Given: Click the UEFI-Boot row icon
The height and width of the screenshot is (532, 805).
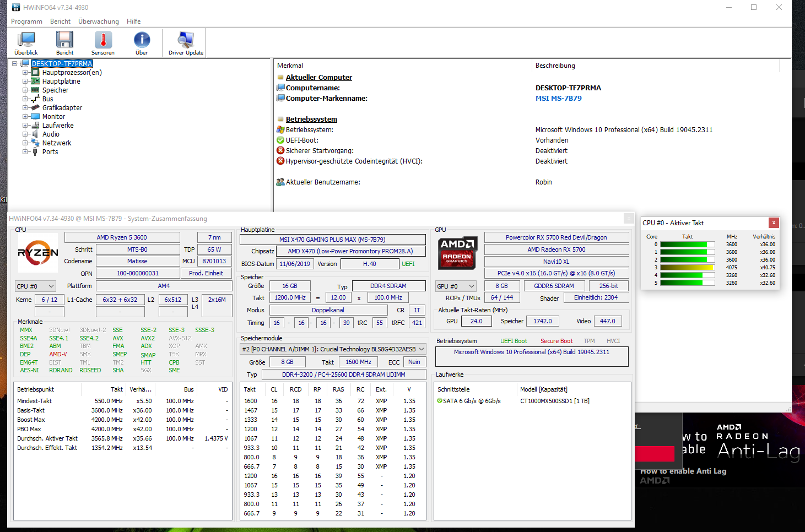Looking at the screenshot, I should tap(280, 140).
